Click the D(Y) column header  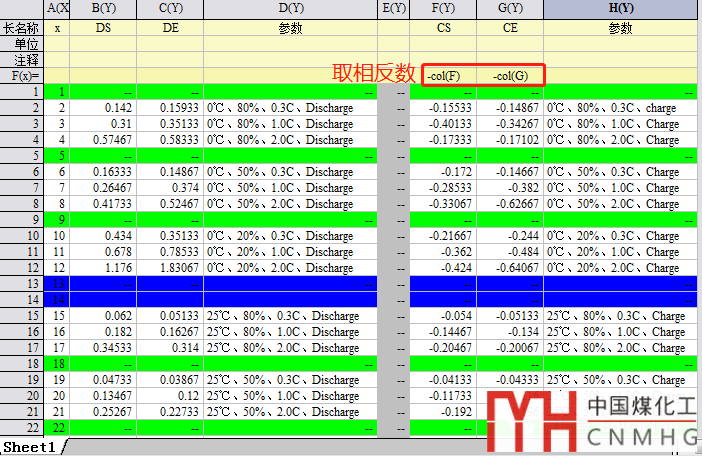click(290, 9)
